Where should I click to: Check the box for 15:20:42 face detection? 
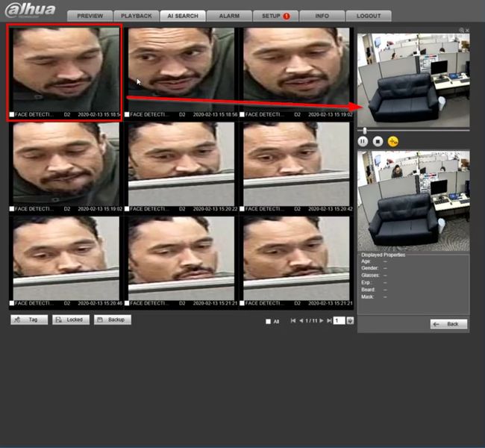(242, 209)
